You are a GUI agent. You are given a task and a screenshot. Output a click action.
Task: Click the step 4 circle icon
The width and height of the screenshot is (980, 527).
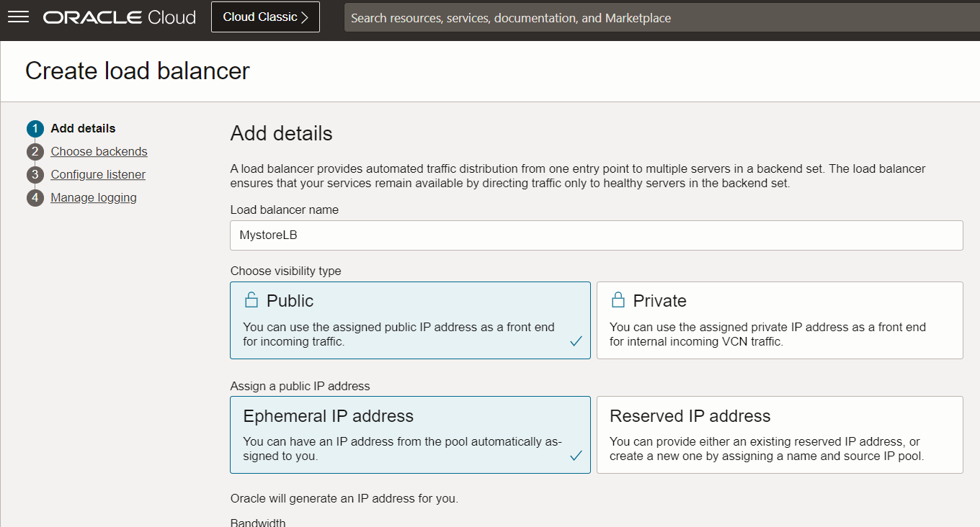click(x=35, y=198)
